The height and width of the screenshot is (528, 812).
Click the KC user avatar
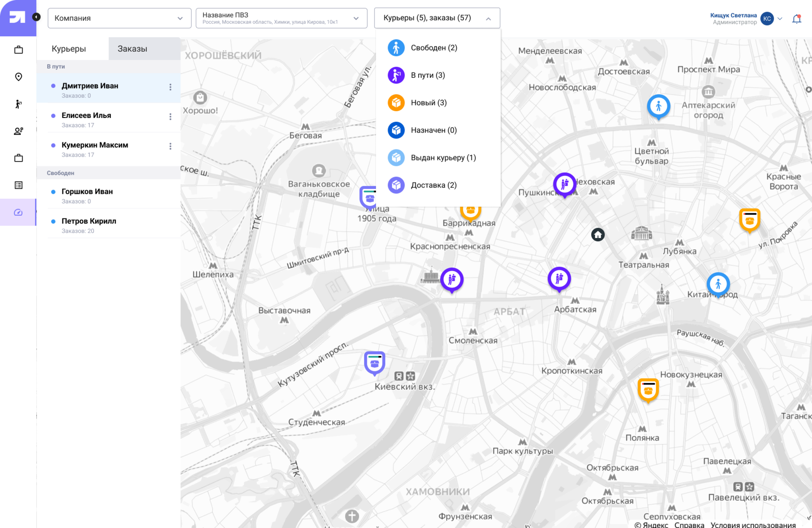767,18
